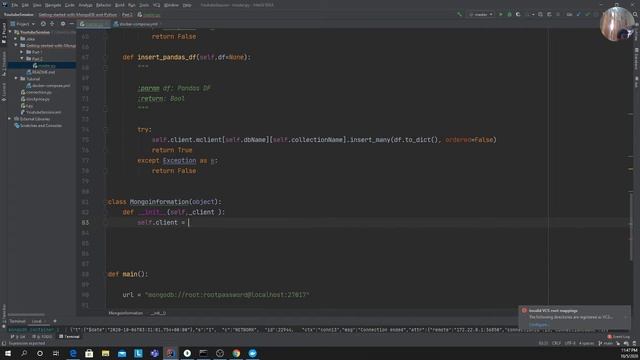
Task: Open the VCS menu
Action: coord(156,5)
